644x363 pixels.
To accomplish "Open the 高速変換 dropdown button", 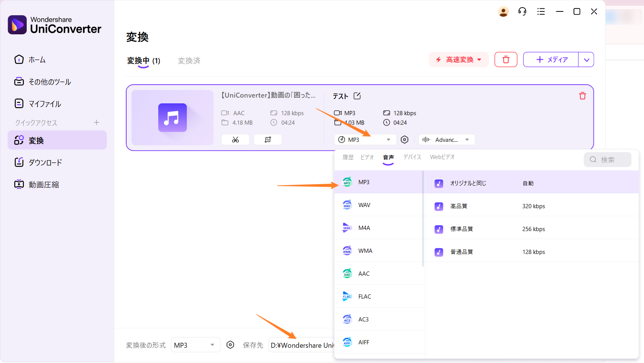I will (x=459, y=59).
